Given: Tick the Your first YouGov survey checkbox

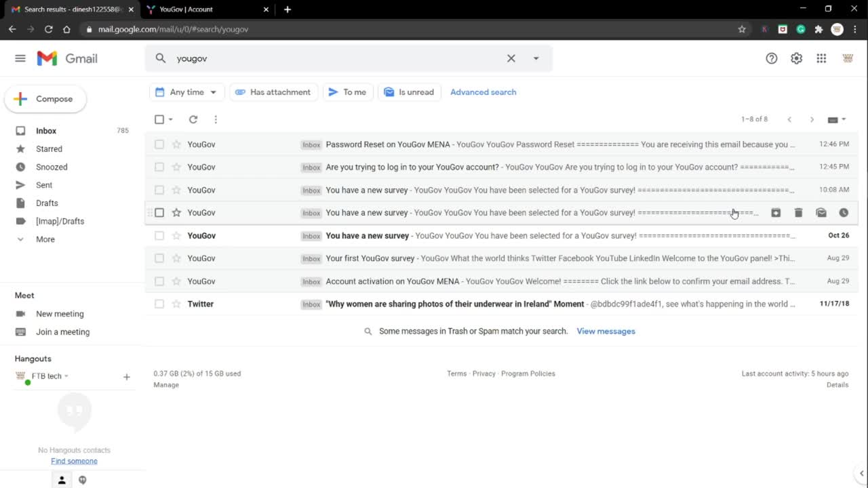Looking at the screenshot, I should click(x=159, y=258).
